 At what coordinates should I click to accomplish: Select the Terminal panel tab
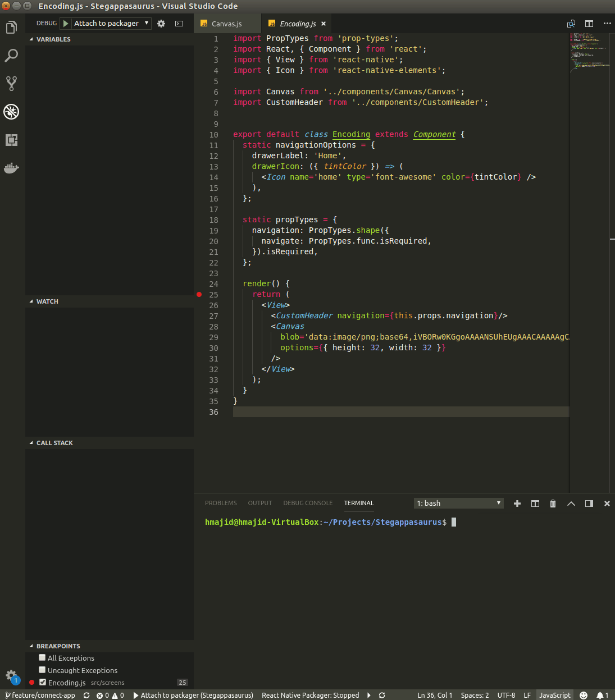coord(359,503)
